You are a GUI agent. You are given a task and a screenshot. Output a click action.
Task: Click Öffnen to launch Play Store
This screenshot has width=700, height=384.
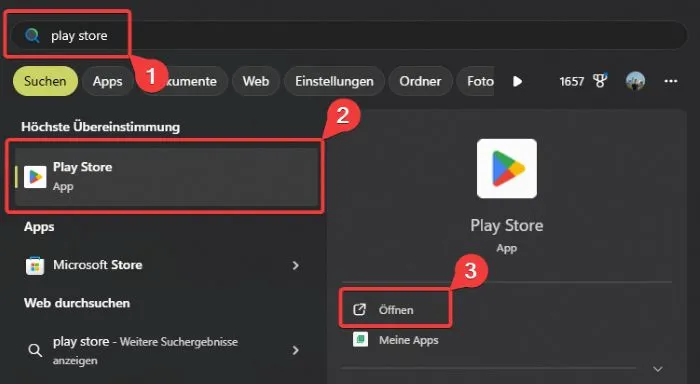[396, 309]
